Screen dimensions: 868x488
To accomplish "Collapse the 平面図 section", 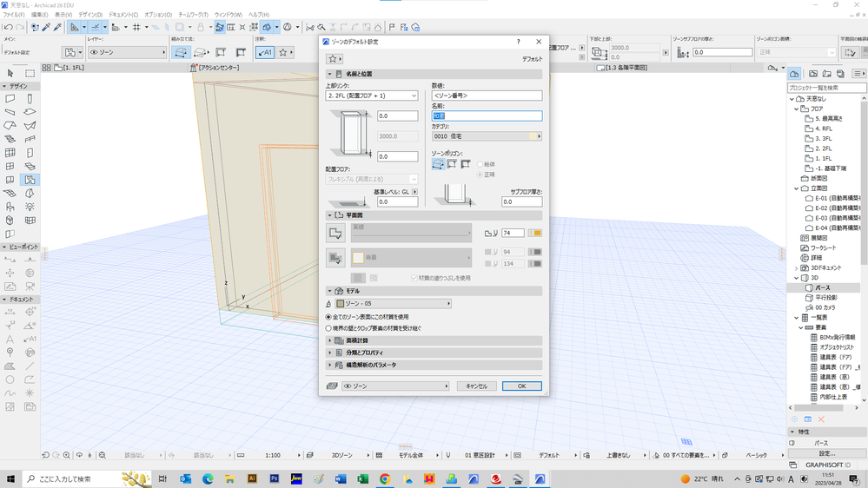I will (330, 215).
